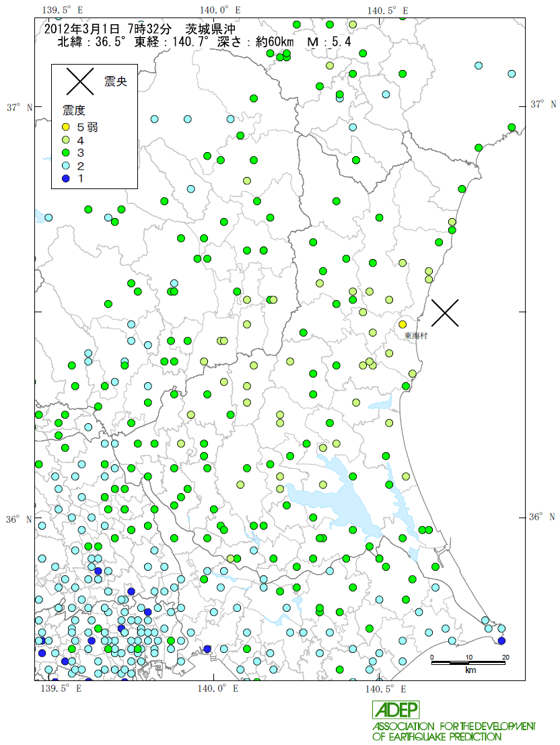560x745 pixels.
Task: Click the magnitude M:5.4 text in the header
Action: coord(328,42)
